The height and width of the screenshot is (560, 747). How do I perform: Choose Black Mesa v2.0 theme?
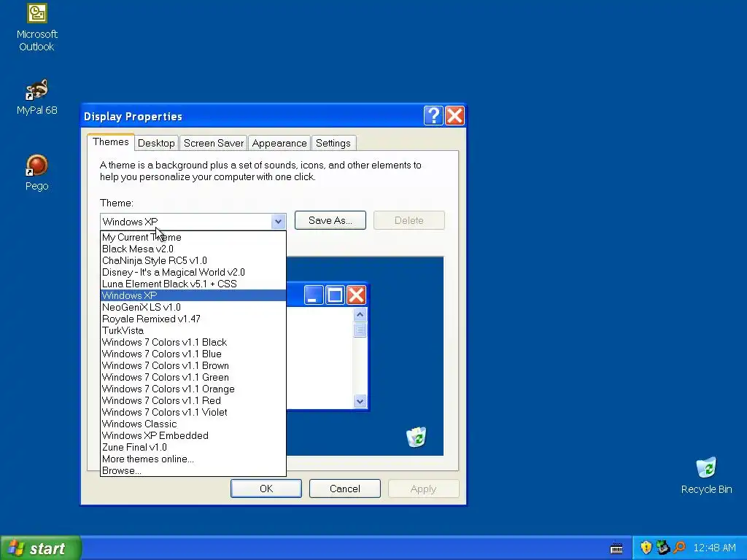(193, 249)
